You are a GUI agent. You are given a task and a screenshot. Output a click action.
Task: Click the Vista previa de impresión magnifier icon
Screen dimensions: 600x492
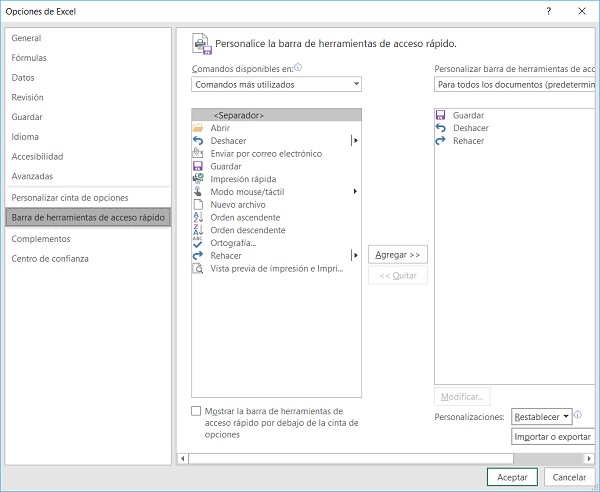(x=198, y=268)
